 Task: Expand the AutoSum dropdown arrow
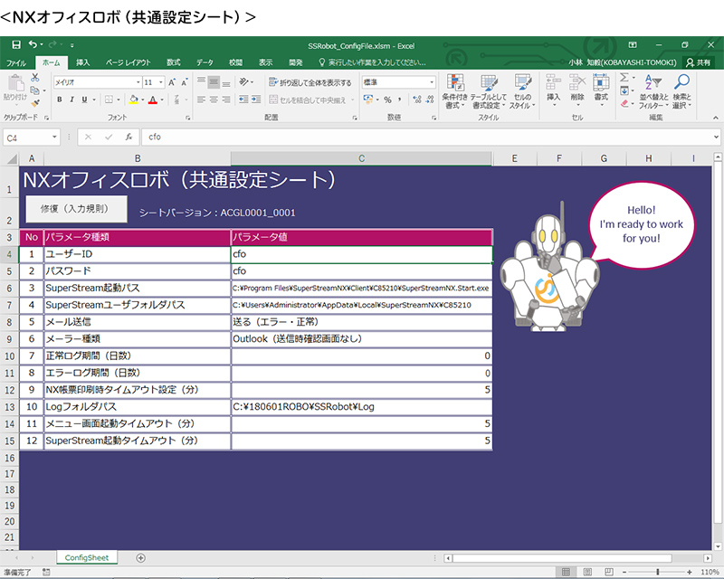634,78
